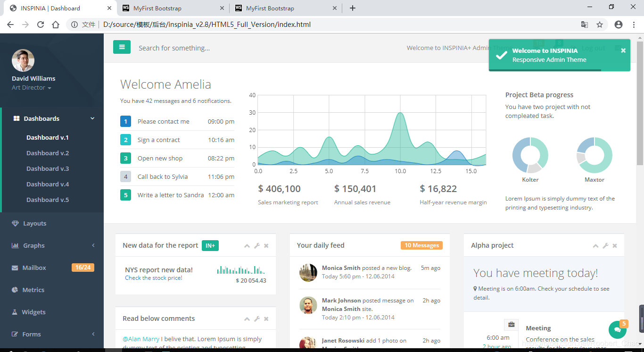Open wrench settings in Read below comments panel
This screenshot has width=644, height=352.
click(x=257, y=319)
